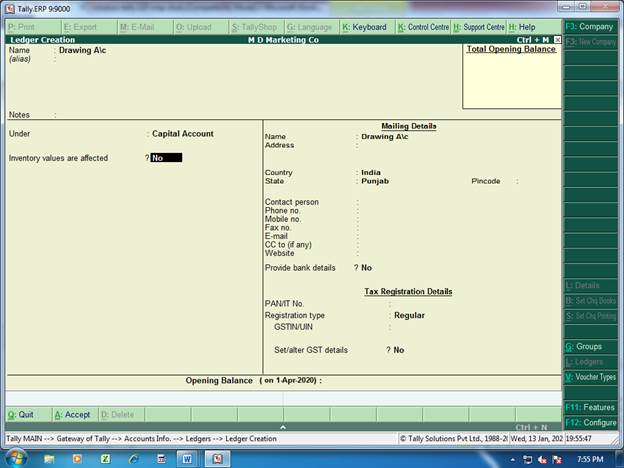Click Total Opening Balance heading
The image size is (624, 468).
511,49
